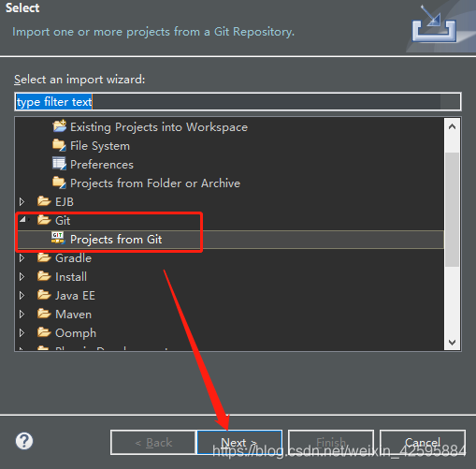Click the Java EE folder icon

[44, 295]
